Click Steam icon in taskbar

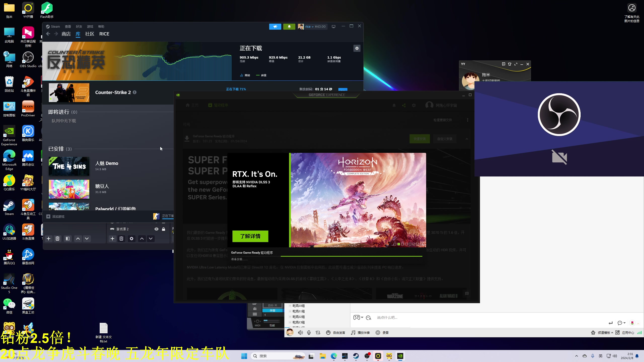356,356
